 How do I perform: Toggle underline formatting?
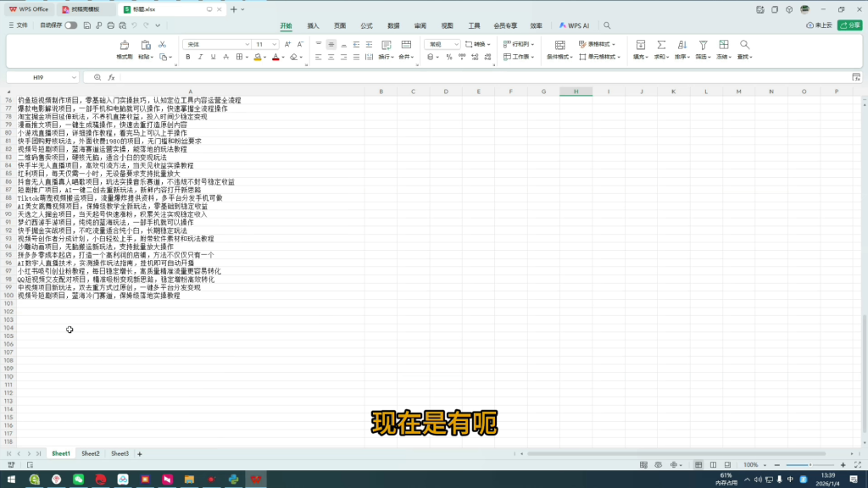213,57
